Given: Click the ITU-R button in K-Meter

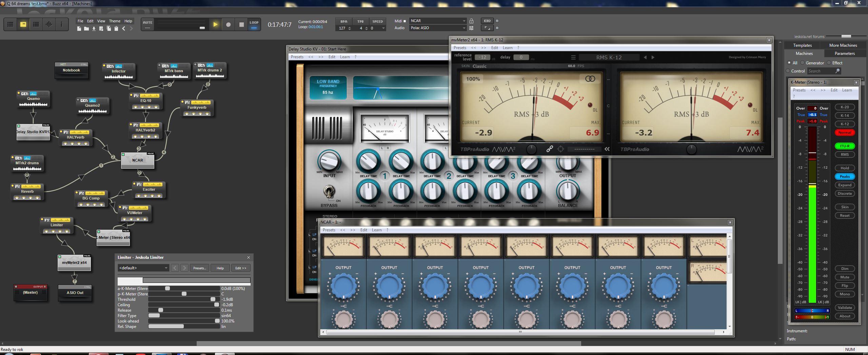Looking at the screenshot, I should pyautogui.click(x=845, y=146).
